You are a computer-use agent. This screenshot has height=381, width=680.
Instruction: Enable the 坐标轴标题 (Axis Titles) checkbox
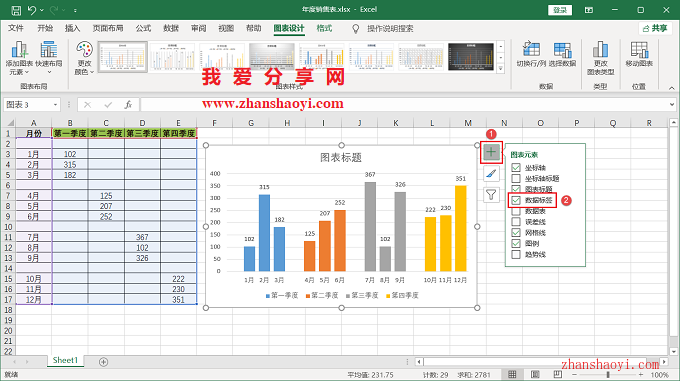(516, 178)
